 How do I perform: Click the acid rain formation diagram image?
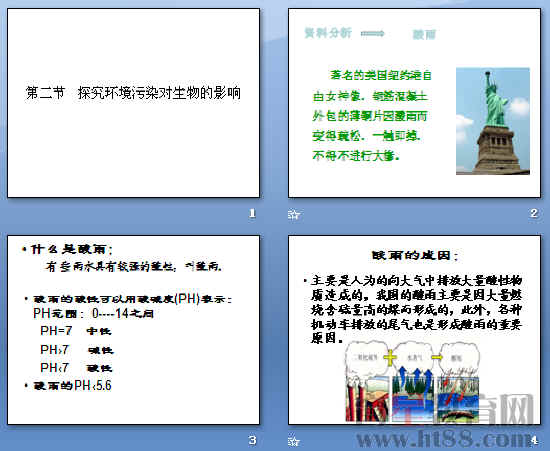tap(412, 382)
